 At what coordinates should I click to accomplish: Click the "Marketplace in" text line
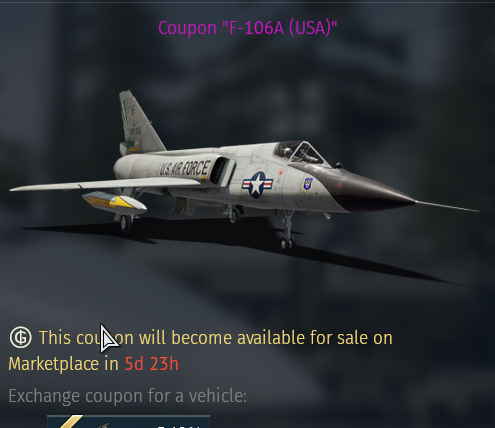tap(63, 364)
